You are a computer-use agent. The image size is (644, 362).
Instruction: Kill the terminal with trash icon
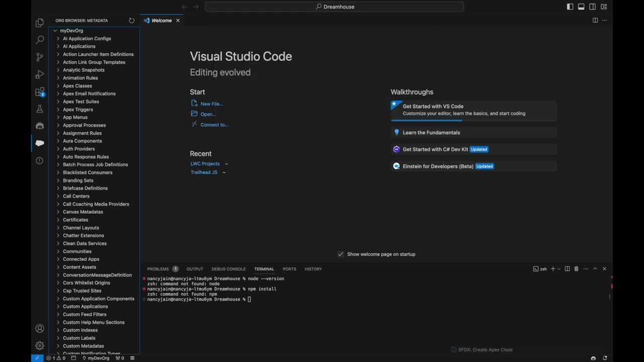[x=576, y=269]
